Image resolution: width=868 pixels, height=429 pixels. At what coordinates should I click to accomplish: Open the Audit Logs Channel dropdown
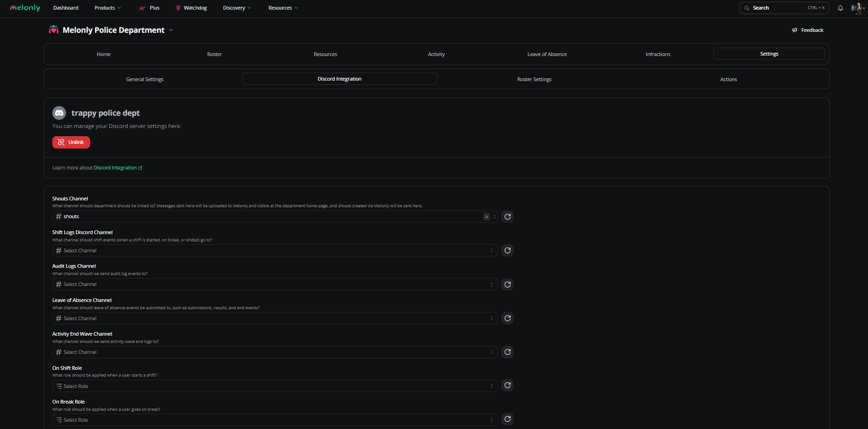(275, 285)
